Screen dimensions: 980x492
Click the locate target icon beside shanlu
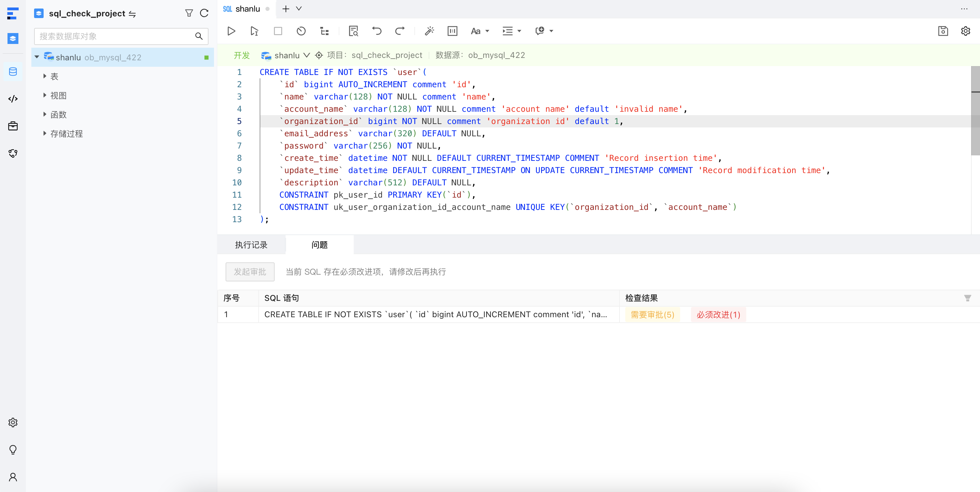coord(319,55)
